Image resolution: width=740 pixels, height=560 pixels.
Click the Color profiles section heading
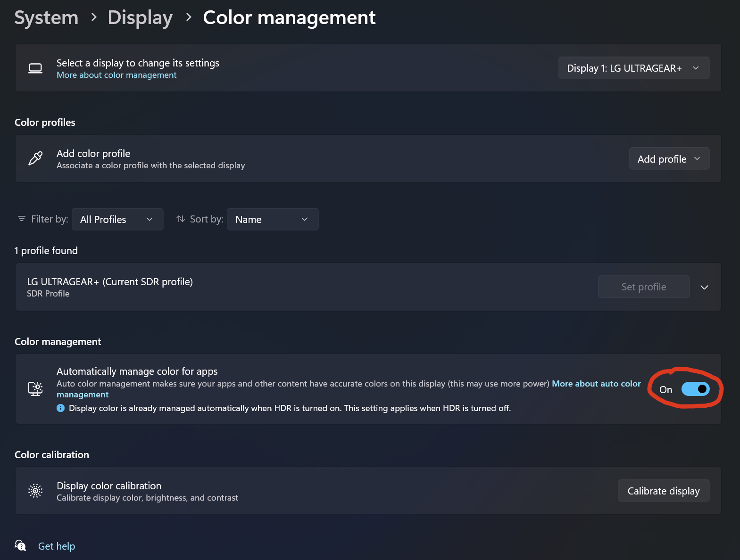(45, 123)
